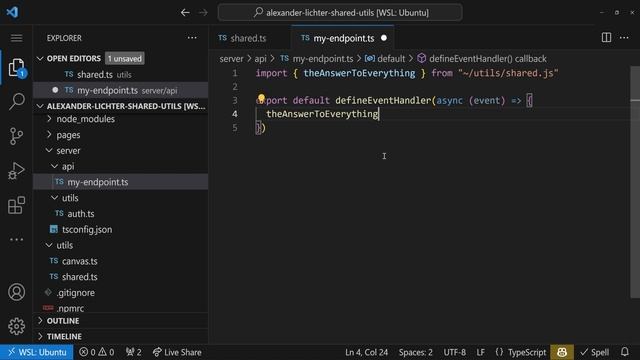Go forward in navigation history

(x=203, y=13)
